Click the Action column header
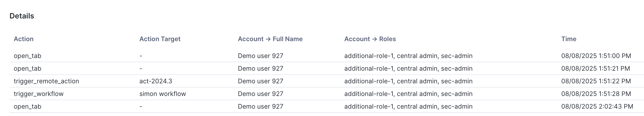Screen dimensions: 644x116 (23, 39)
